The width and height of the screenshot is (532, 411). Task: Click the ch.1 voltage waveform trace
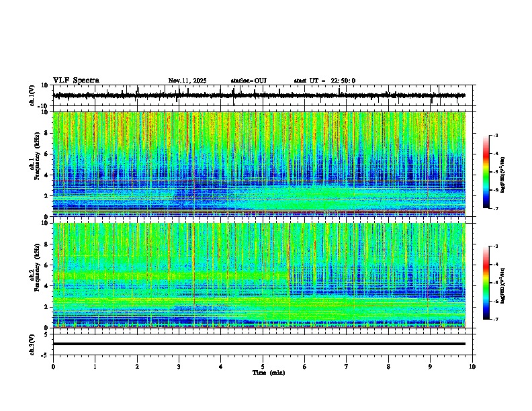tap(259, 95)
